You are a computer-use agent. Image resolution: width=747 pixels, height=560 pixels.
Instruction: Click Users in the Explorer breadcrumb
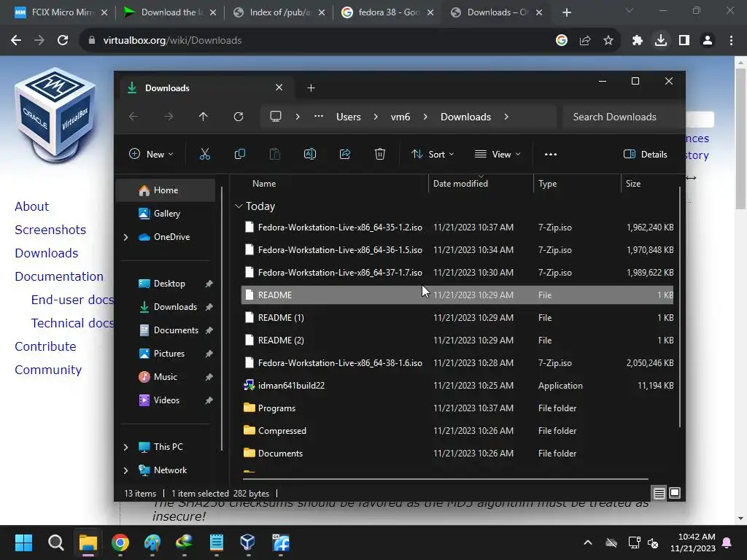(x=348, y=117)
